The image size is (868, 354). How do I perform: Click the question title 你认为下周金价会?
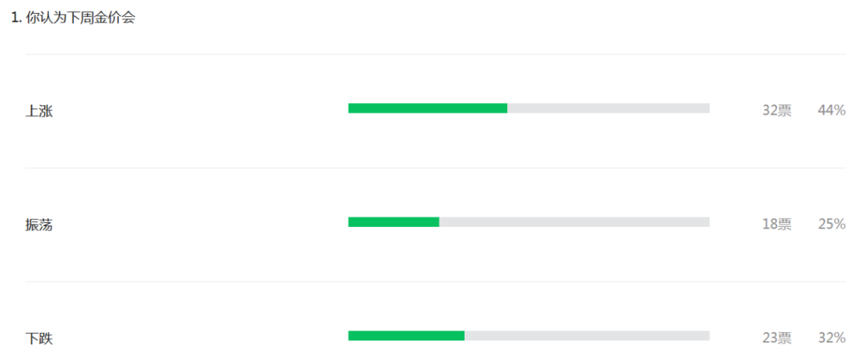point(81,18)
